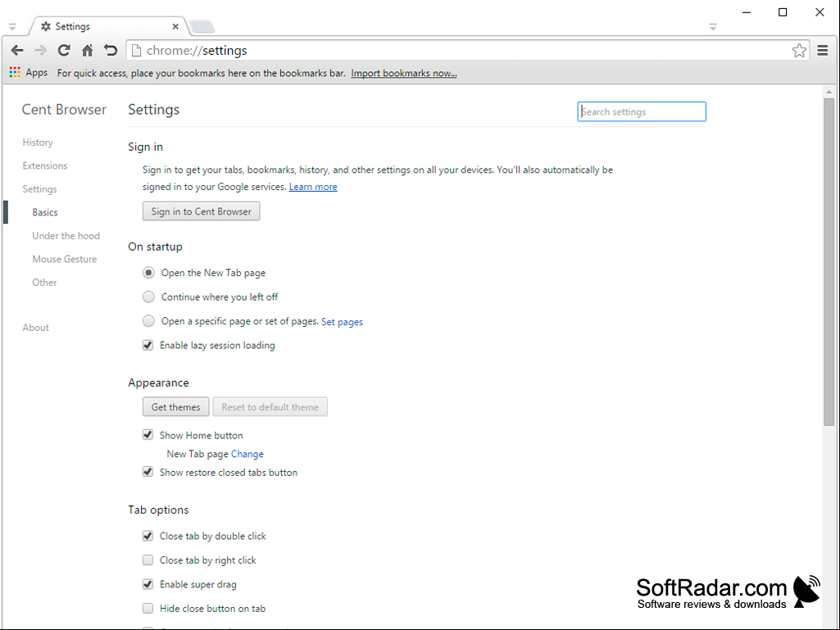Click Import bookmarks now link
840x630 pixels.
point(404,73)
